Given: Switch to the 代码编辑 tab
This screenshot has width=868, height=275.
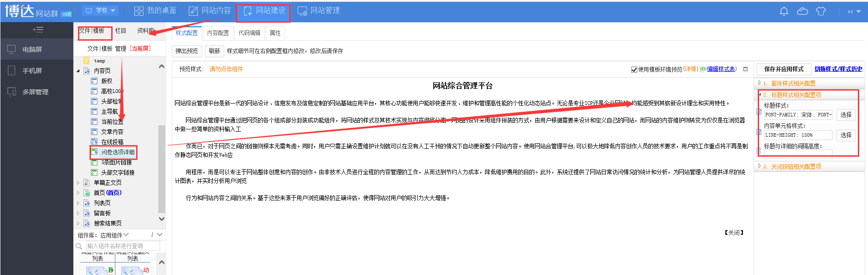Looking at the screenshot, I should pyautogui.click(x=249, y=33).
